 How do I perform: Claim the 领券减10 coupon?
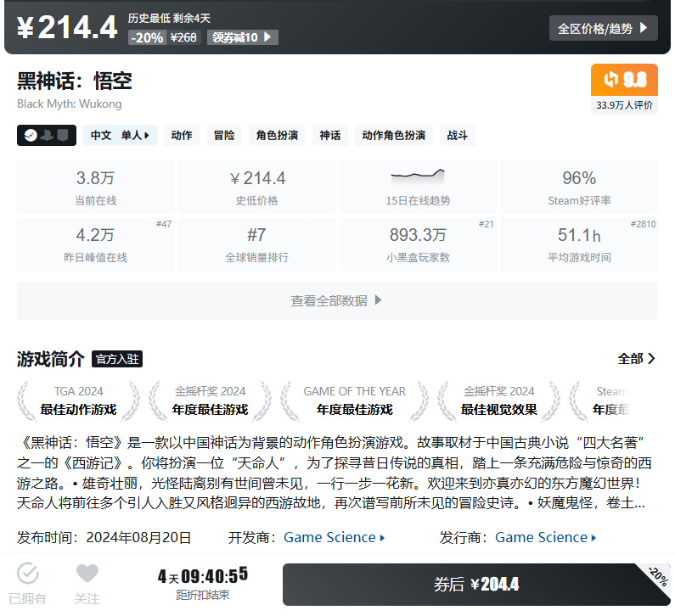tap(242, 37)
